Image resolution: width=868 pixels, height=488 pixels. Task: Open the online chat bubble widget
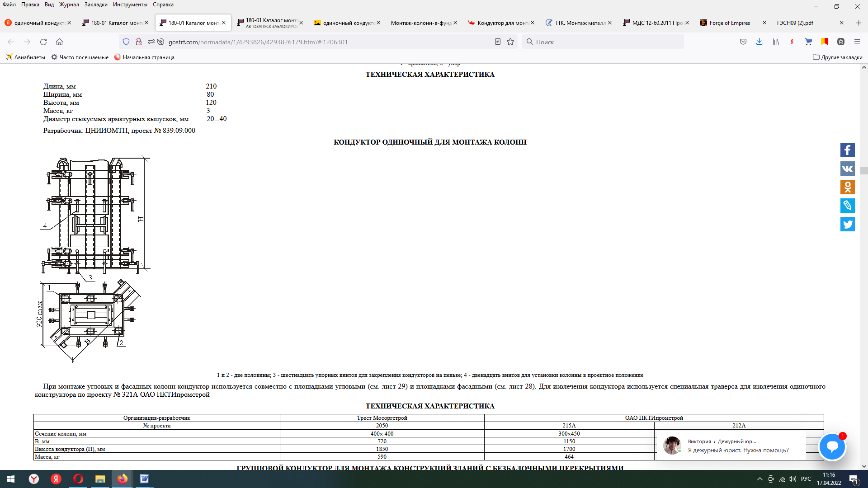coord(832,446)
